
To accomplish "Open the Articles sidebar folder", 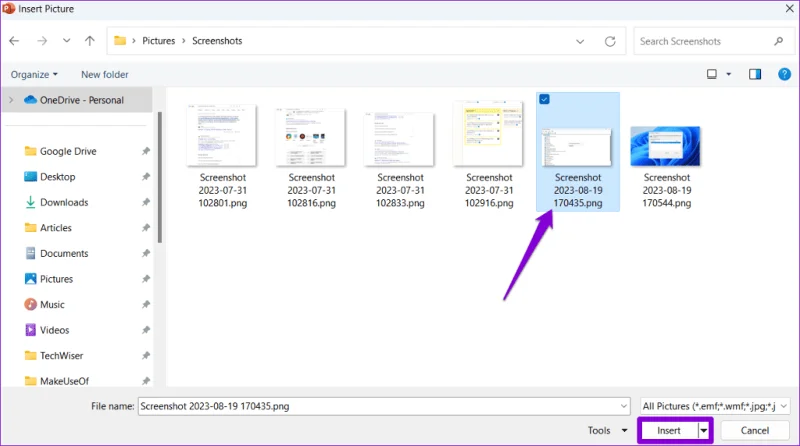I will [x=56, y=228].
